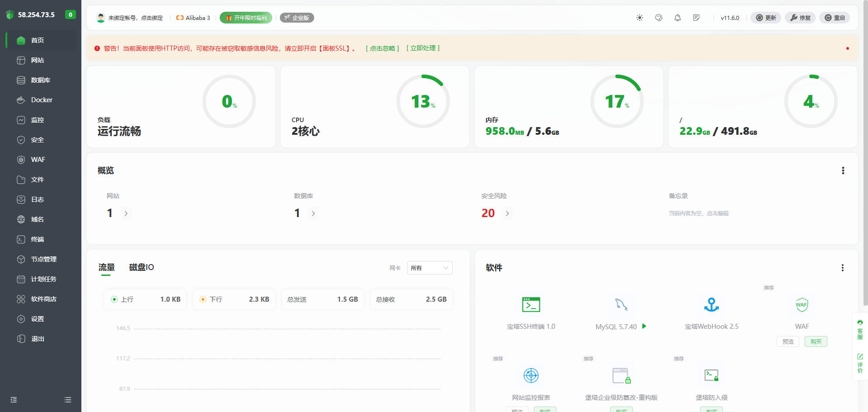Open the 概览 three-dot options menu
The height and width of the screenshot is (412, 868).
843,170
